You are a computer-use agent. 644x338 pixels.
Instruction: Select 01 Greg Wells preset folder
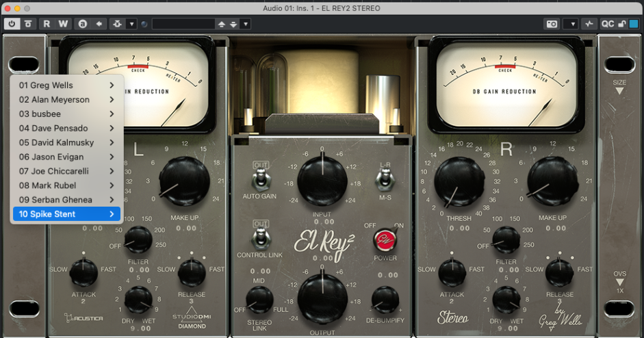tap(66, 86)
